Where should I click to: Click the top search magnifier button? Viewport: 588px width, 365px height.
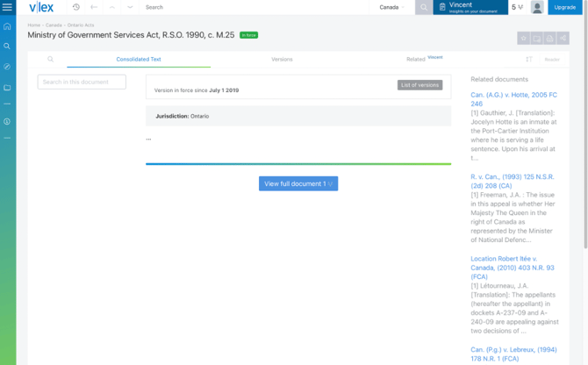[424, 7]
